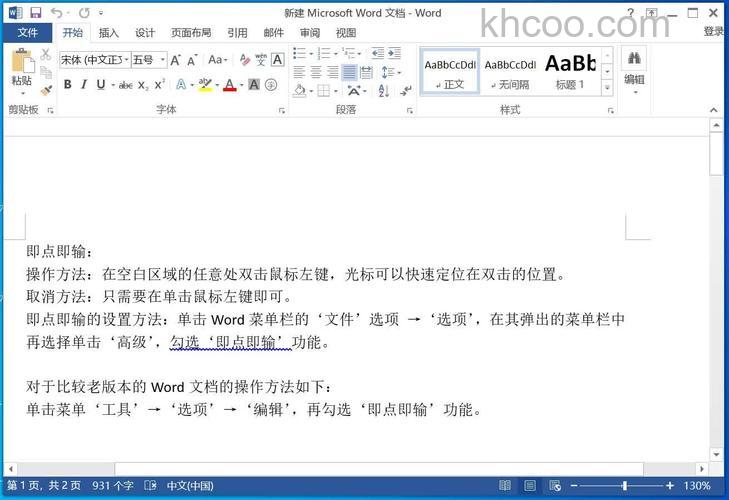
Task: Click the 130% zoom level
Action: click(x=697, y=486)
